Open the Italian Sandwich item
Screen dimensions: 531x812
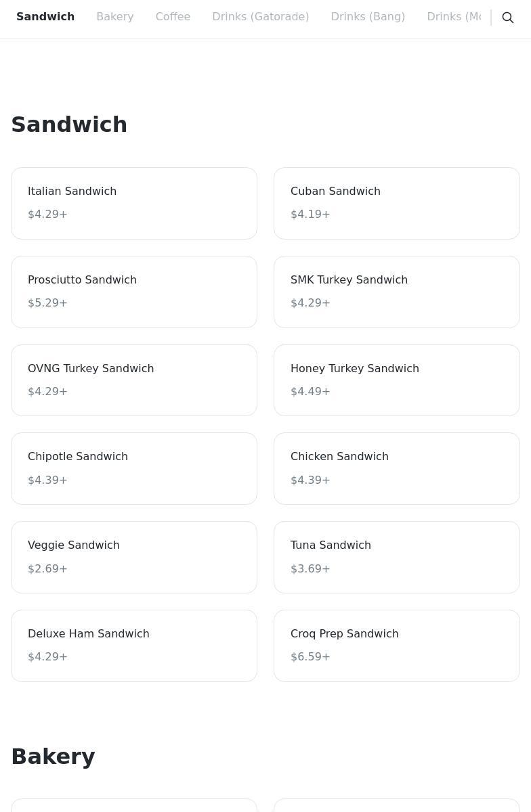click(x=134, y=203)
